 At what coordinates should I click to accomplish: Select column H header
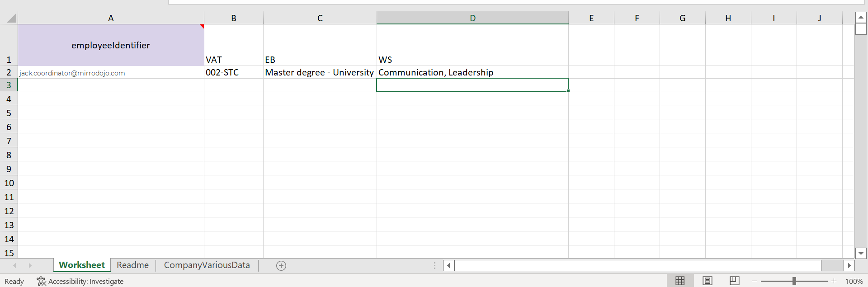[x=728, y=18]
